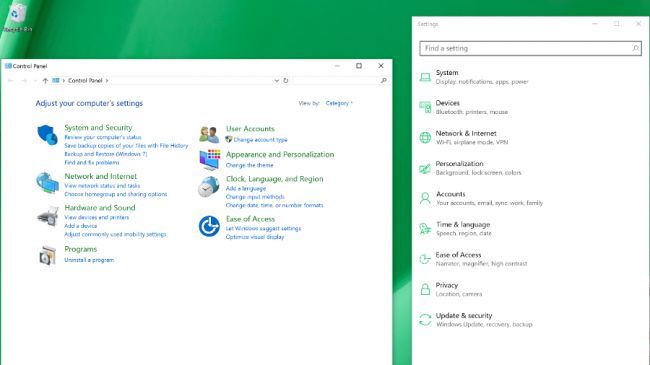Screen dimensions: 650x365
Task: Click the Update & security arrows icon
Action: (425, 319)
